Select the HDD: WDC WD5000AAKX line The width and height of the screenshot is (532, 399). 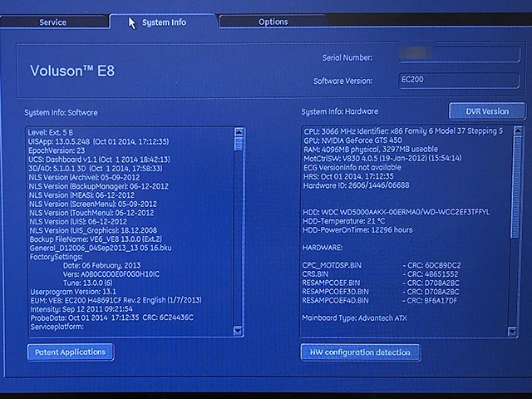397,212
